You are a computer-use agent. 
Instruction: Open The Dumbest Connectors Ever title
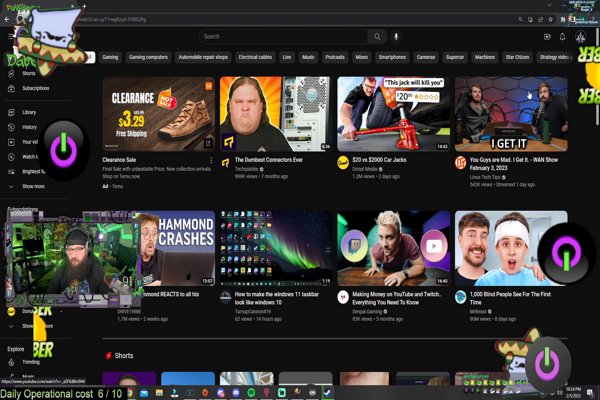tap(269, 160)
